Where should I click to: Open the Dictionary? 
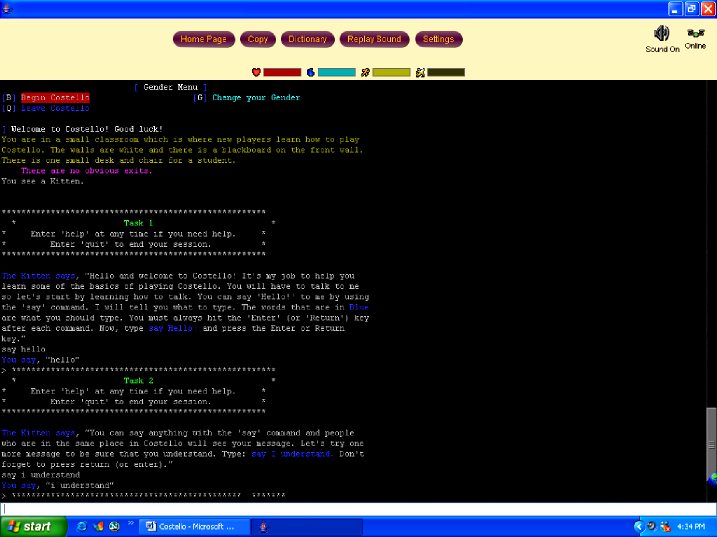(307, 39)
